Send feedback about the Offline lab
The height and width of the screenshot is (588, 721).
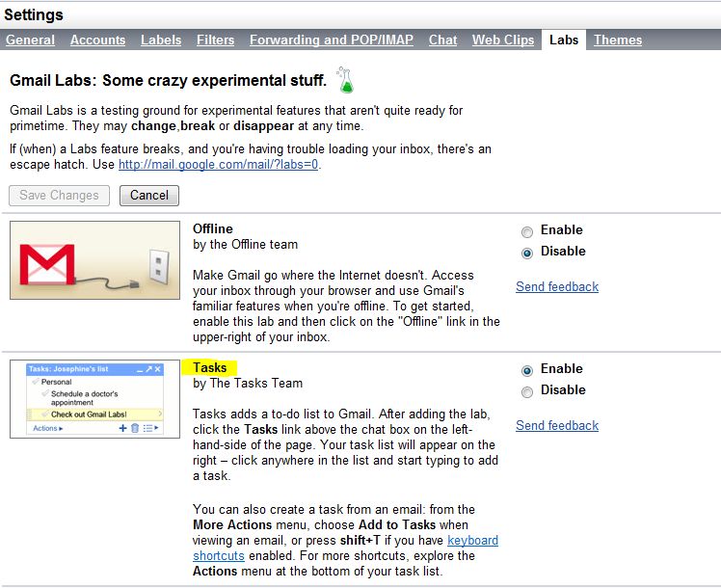click(x=557, y=287)
